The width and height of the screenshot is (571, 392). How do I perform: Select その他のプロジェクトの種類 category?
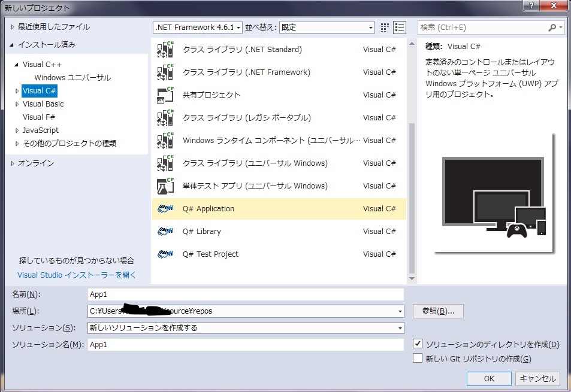pos(70,144)
